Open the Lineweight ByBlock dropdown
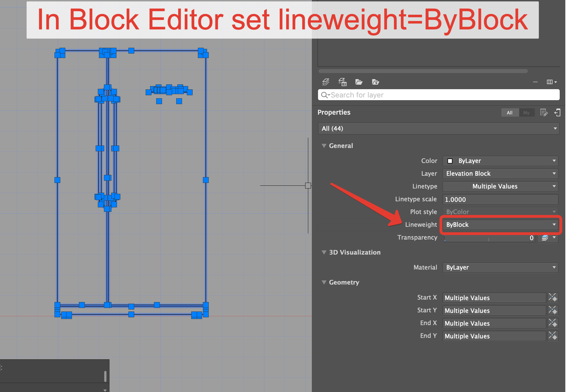Image resolution: width=587 pixels, height=392 pixels. click(500, 225)
